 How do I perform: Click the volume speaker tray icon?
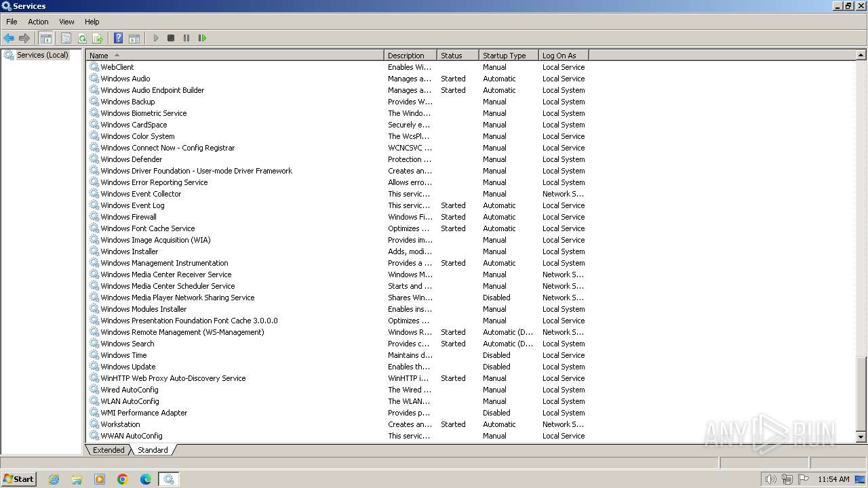(x=770, y=479)
